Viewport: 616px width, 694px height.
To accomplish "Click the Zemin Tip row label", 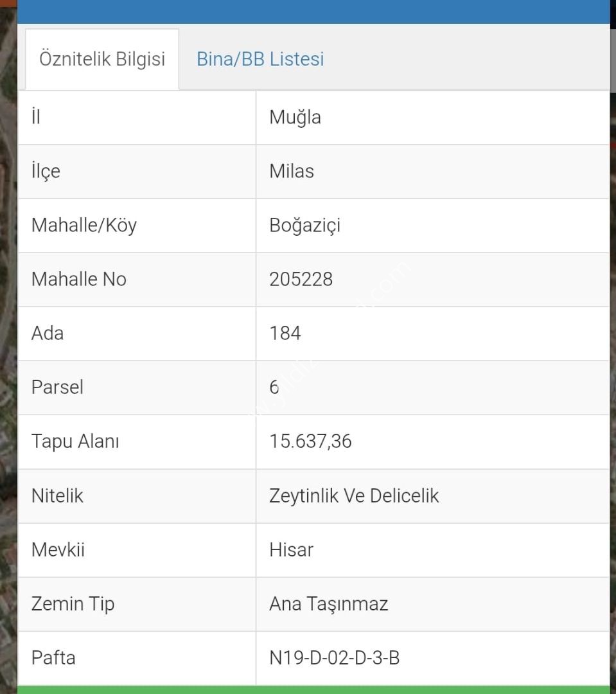I will click(73, 604).
